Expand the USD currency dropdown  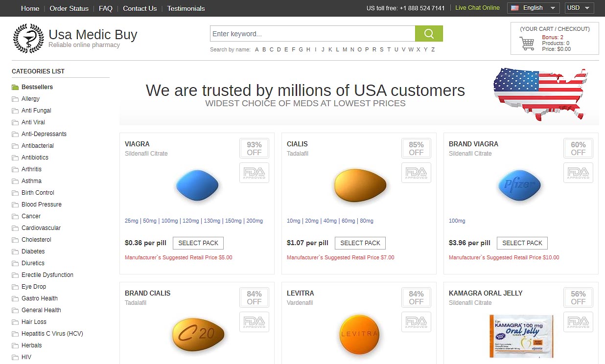(x=579, y=8)
